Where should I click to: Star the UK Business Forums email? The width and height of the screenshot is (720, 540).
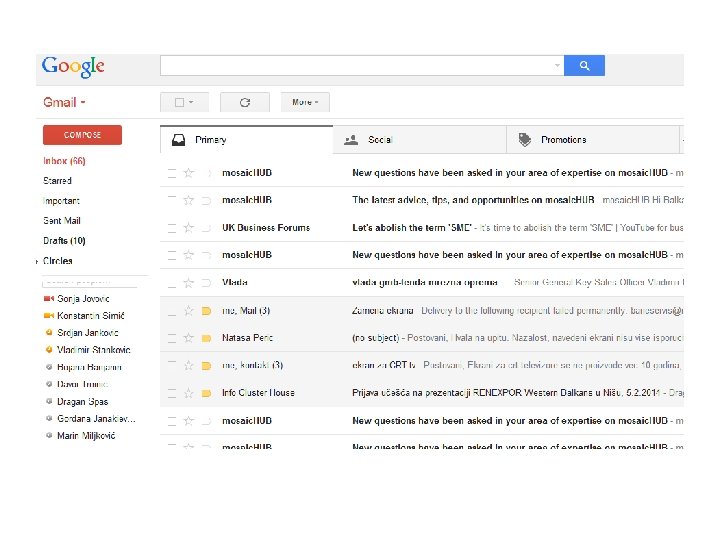click(188, 227)
